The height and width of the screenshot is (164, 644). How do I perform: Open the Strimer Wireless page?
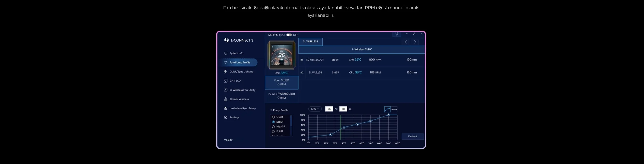(239, 99)
